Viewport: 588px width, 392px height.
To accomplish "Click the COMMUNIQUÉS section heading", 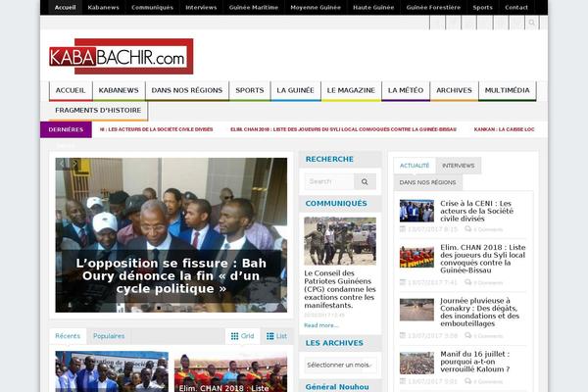I will (336, 203).
